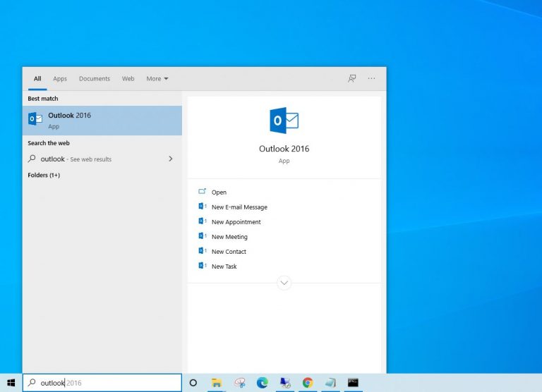This screenshot has width=542, height=392.
Task: Open Cortana circle icon on taskbar
Action: [x=193, y=383]
